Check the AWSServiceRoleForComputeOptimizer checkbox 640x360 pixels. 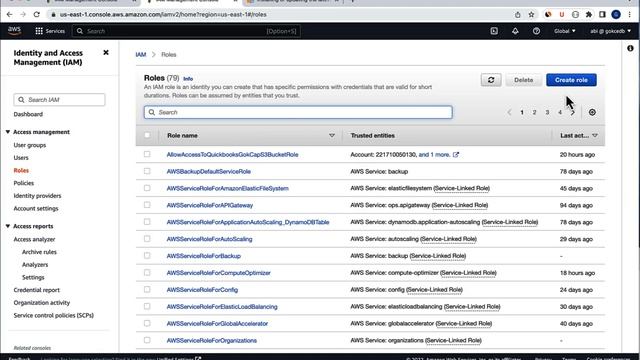[x=147, y=273]
